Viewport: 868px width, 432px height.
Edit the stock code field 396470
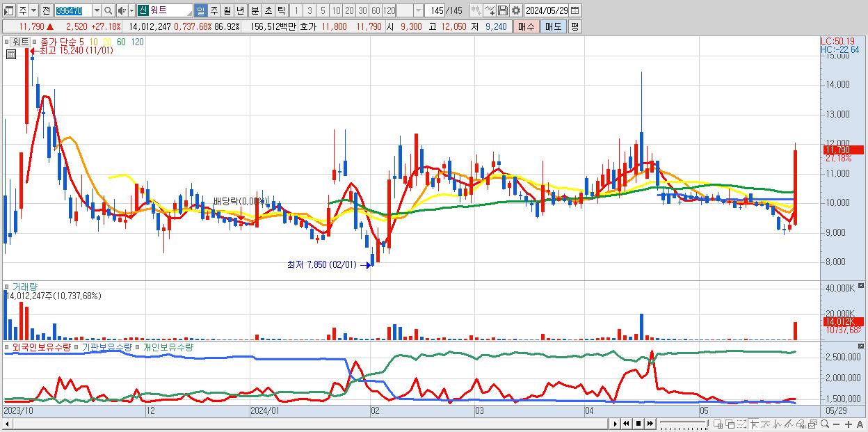(x=73, y=11)
